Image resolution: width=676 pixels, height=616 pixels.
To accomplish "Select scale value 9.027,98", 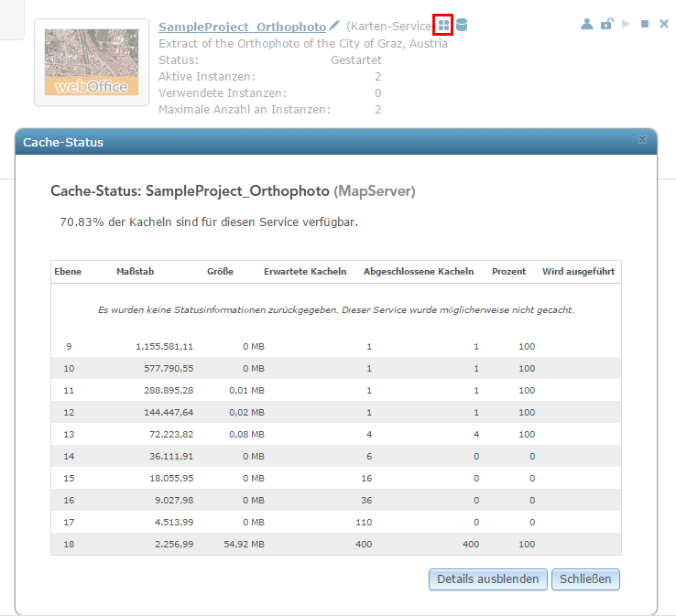I will 174,500.
